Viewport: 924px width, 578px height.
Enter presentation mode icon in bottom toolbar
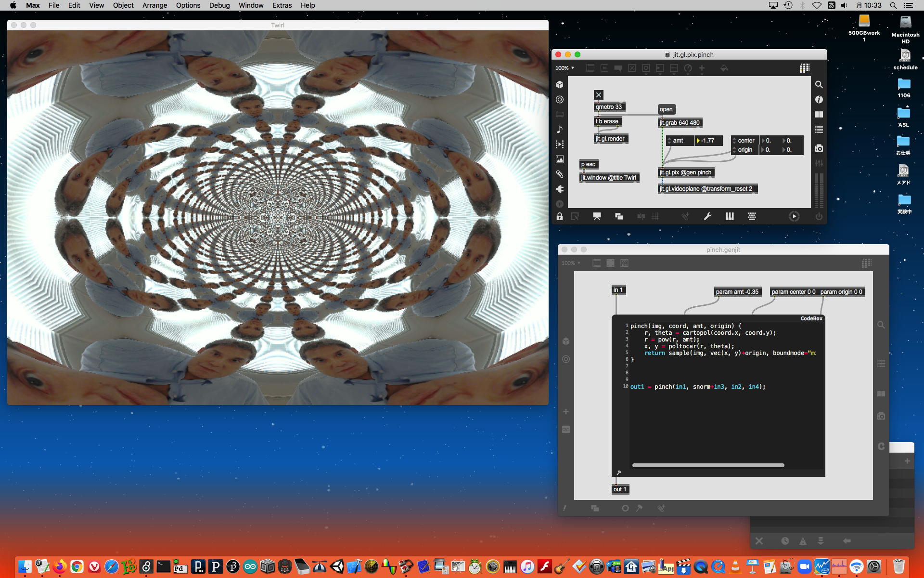[597, 217]
